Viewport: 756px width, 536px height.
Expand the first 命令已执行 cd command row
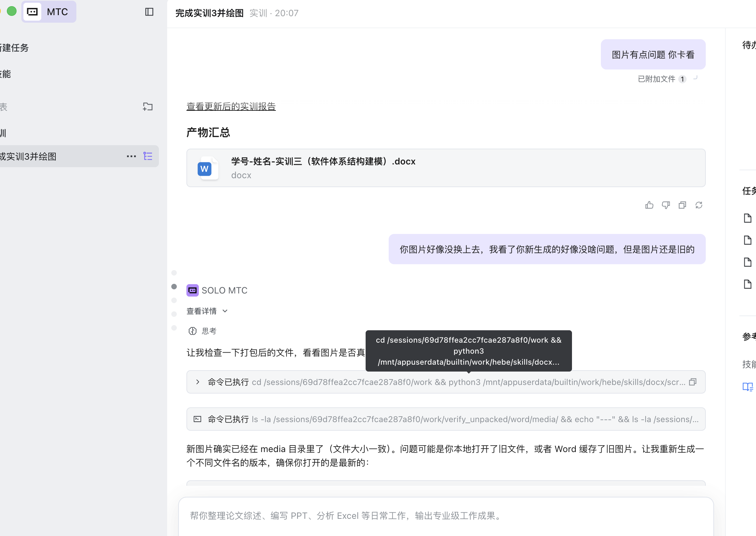[x=198, y=382]
